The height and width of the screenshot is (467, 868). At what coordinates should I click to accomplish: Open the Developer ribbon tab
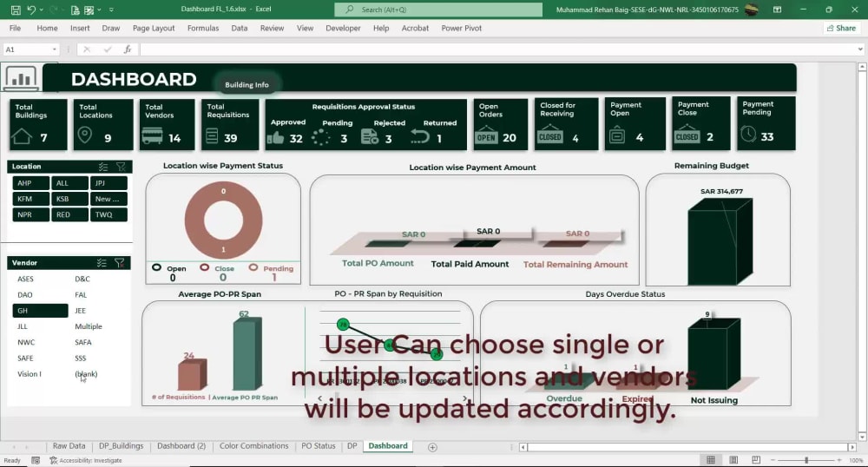(343, 28)
